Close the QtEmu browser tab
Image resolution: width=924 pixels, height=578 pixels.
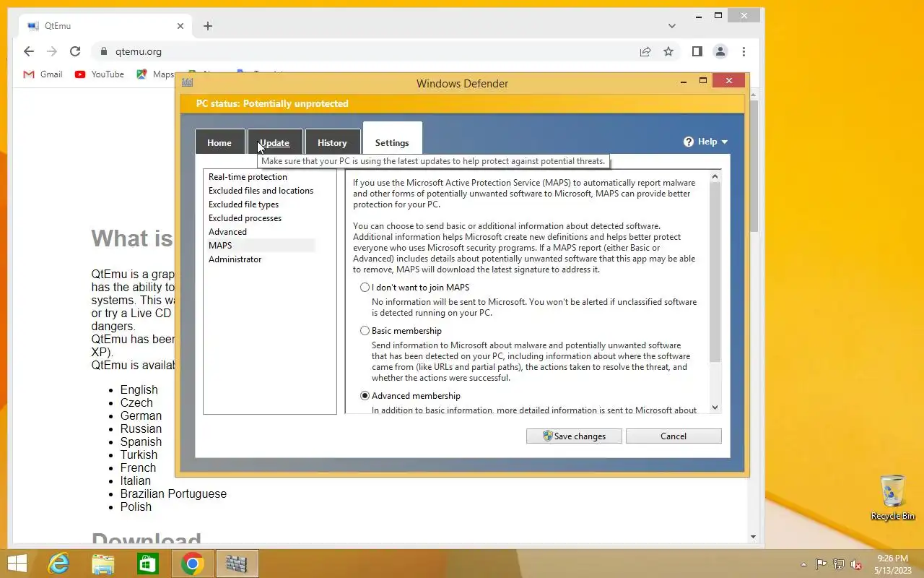point(180,26)
